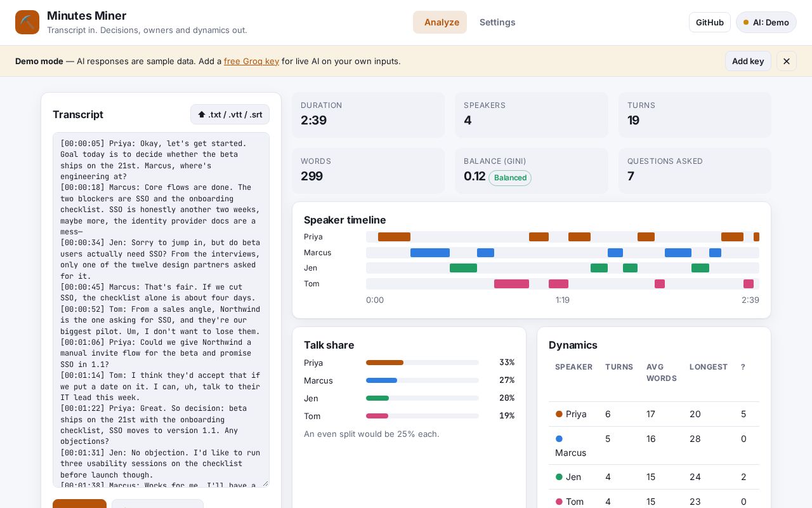812x508 pixels.
Task: Click the AI: Demo status button
Action: point(766,22)
